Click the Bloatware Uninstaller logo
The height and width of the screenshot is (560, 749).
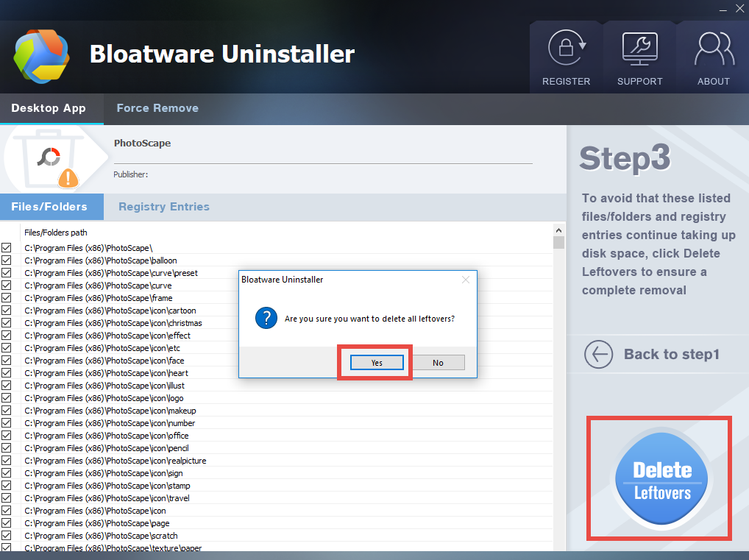coord(41,56)
